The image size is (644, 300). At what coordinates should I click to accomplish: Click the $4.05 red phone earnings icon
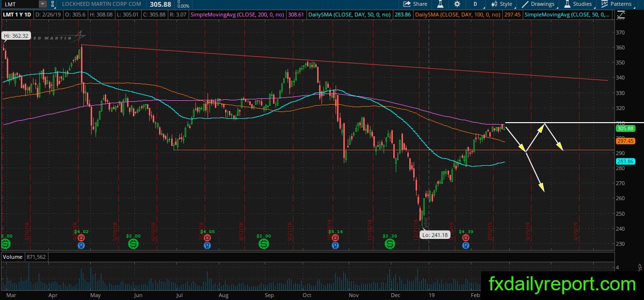click(207, 238)
